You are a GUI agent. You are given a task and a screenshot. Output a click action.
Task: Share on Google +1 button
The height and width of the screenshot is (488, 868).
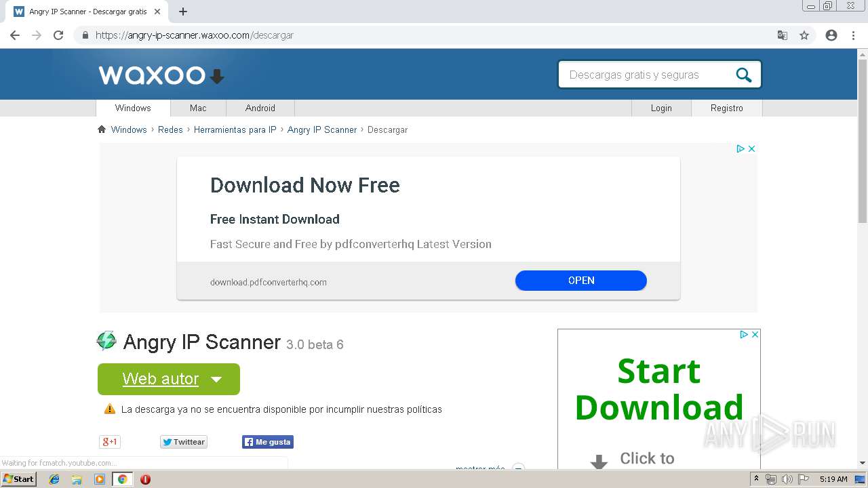coord(110,442)
